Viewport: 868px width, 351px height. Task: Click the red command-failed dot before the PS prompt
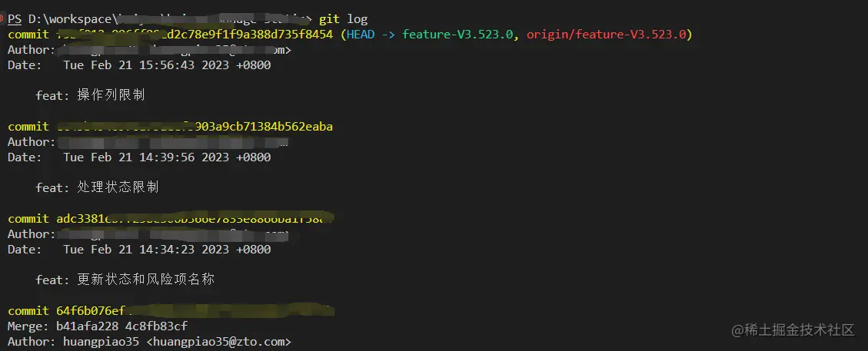(3, 19)
